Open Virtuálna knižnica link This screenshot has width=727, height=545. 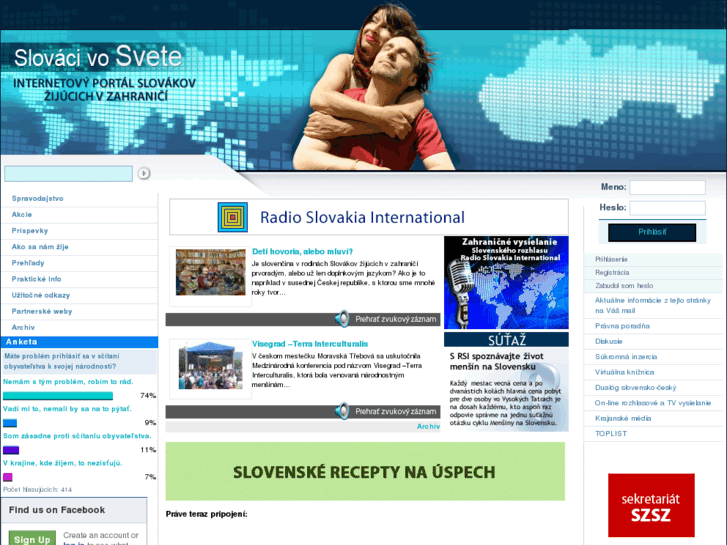click(625, 372)
